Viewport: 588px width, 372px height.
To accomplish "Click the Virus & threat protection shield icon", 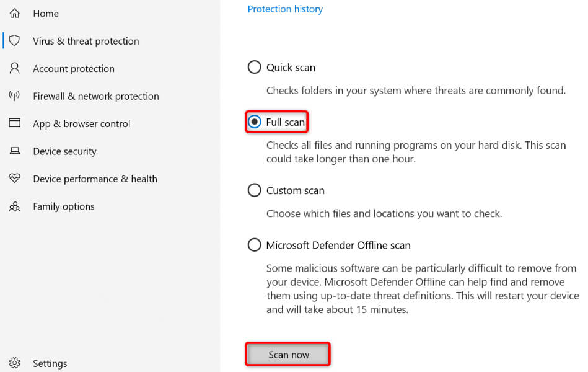I will [x=15, y=41].
